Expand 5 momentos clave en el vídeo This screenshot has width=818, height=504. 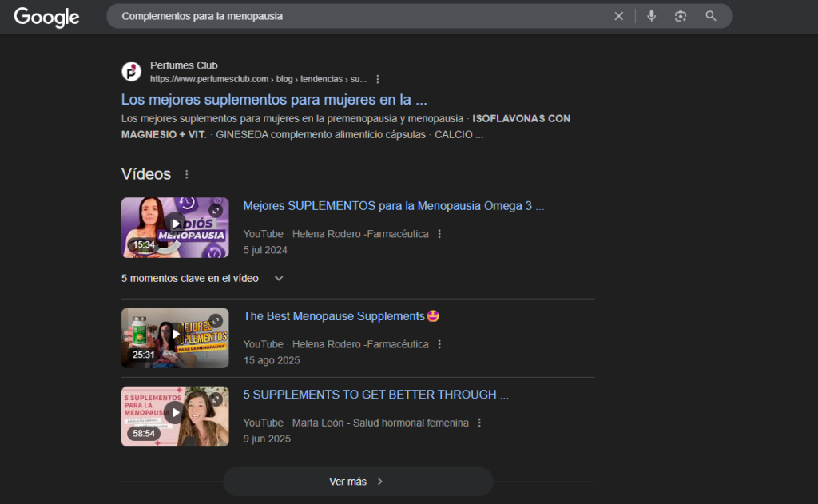click(x=279, y=278)
